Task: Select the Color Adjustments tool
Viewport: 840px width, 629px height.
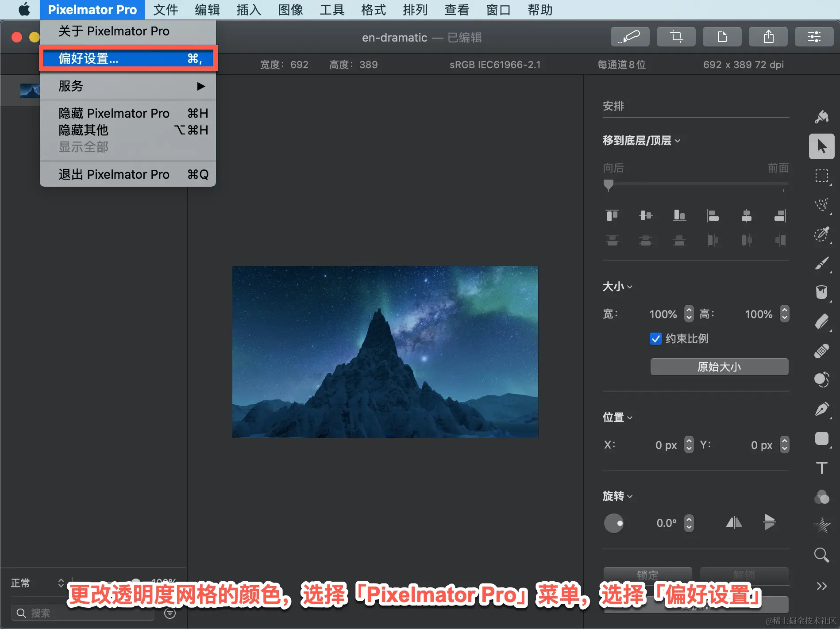Action: coord(822,380)
